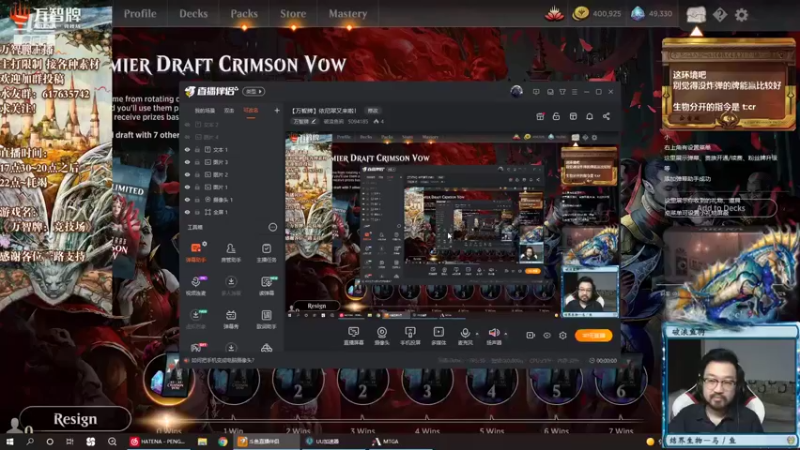Open Chrome from the taskbar

pyautogui.click(x=222, y=441)
